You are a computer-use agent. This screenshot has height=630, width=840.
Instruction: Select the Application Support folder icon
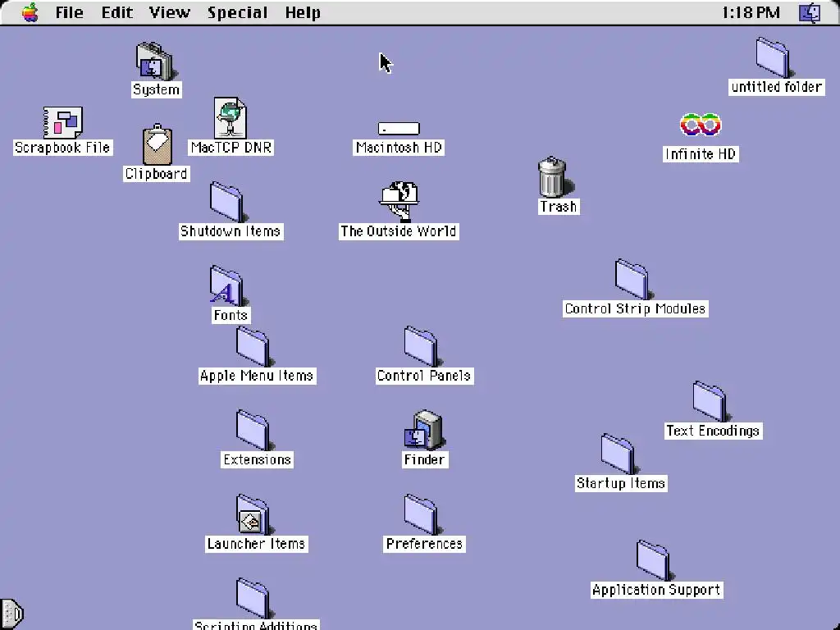click(654, 561)
